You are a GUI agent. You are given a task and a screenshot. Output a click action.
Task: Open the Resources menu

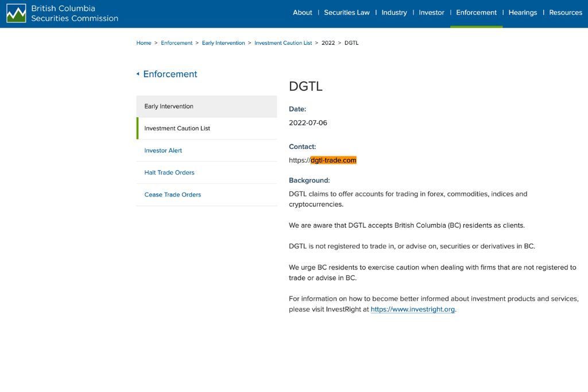[566, 13]
